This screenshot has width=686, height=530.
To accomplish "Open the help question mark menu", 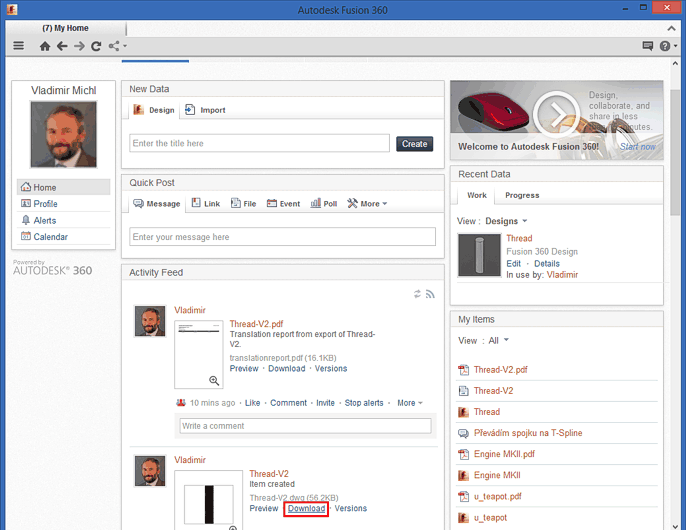I will pos(668,46).
